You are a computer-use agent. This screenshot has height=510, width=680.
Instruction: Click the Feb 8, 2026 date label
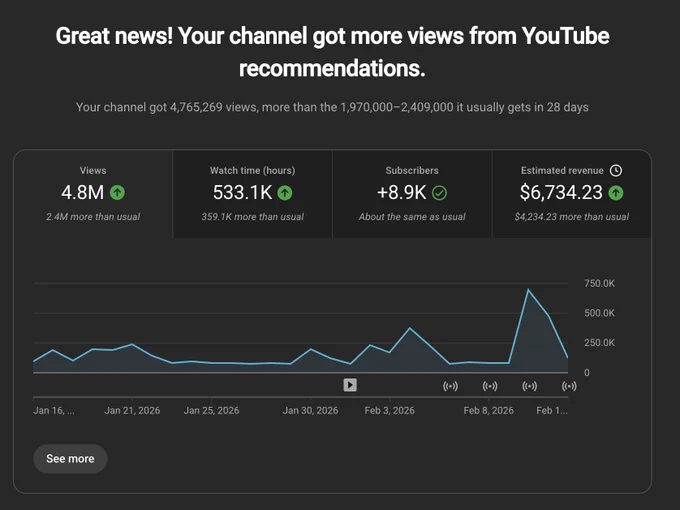[489, 410]
